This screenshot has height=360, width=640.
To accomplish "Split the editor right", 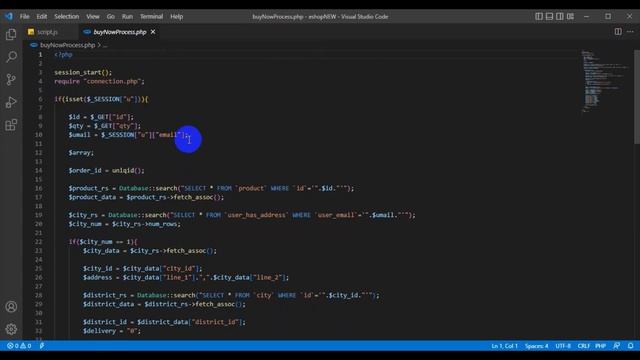I will tap(618, 32).
